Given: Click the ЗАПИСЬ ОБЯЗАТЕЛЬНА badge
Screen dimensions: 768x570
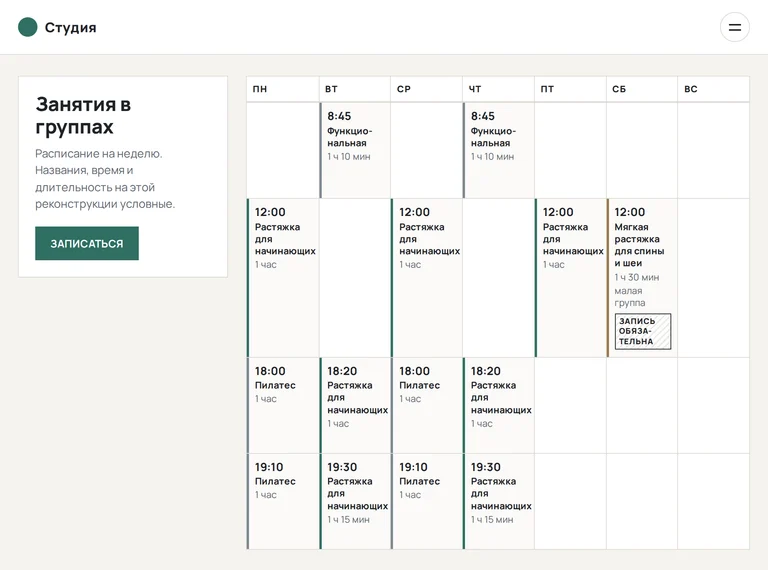Looking at the screenshot, I should [643, 332].
